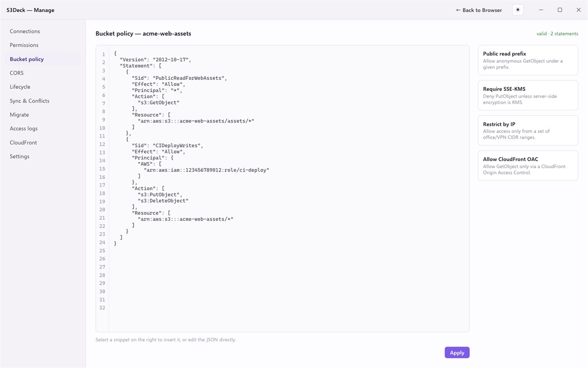Minimize the S3Deck window

click(541, 10)
